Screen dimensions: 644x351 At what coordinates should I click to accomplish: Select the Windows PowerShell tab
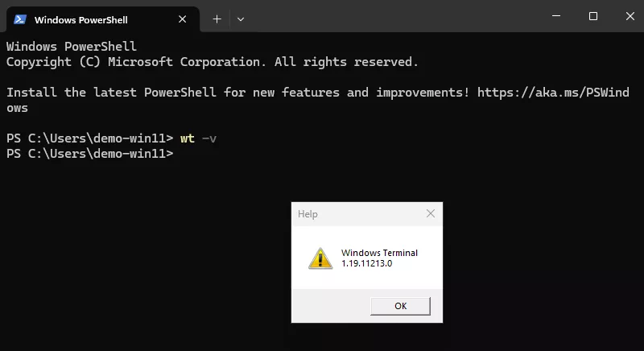[103, 19]
